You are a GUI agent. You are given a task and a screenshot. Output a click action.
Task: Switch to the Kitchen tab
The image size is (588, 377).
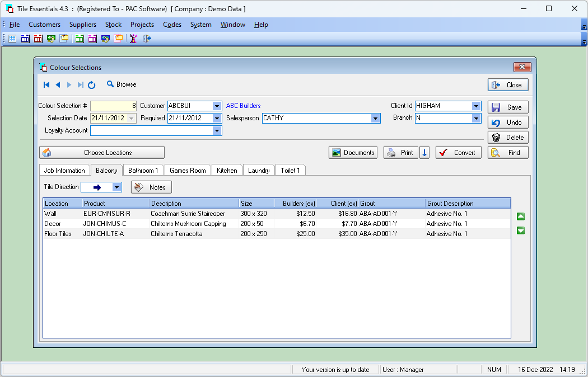227,171
